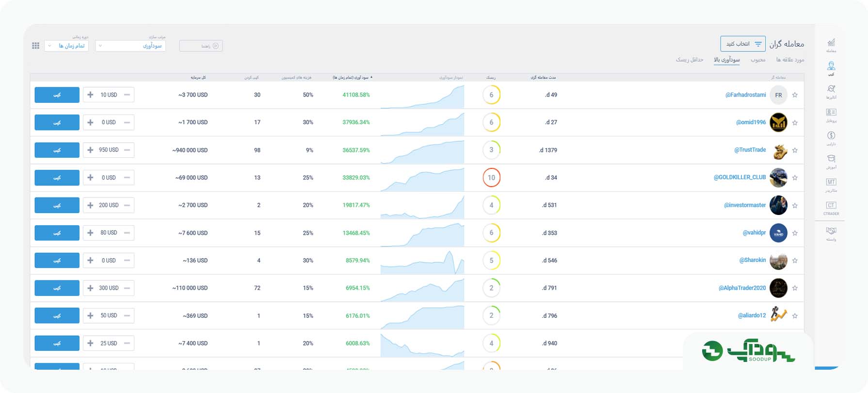Open the @Sharokin profile link

(753, 260)
